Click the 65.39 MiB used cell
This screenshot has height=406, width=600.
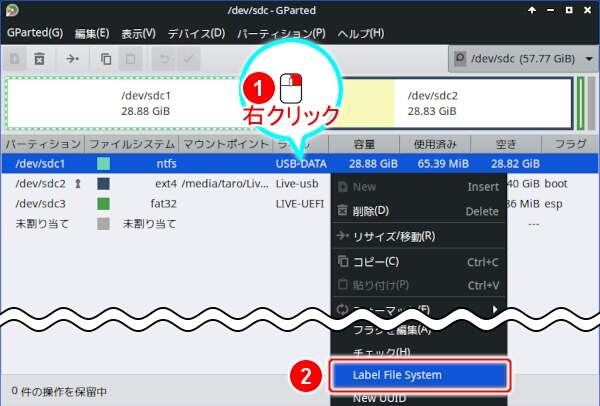tap(443, 164)
